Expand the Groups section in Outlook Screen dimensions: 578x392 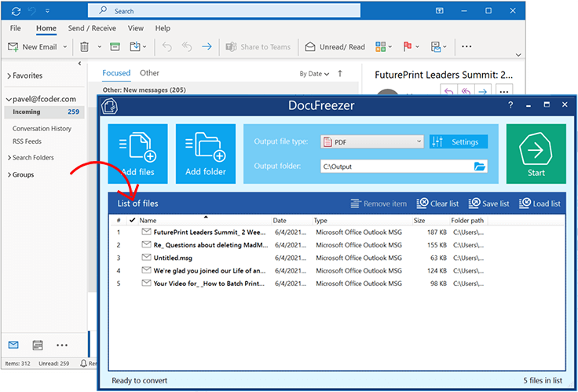pos(9,175)
